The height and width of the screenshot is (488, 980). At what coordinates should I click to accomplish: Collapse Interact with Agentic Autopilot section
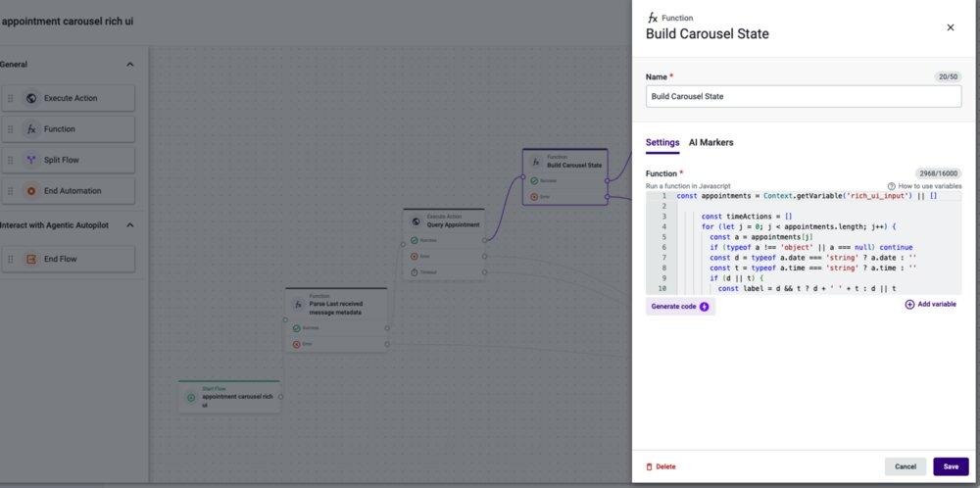tap(130, 225)
